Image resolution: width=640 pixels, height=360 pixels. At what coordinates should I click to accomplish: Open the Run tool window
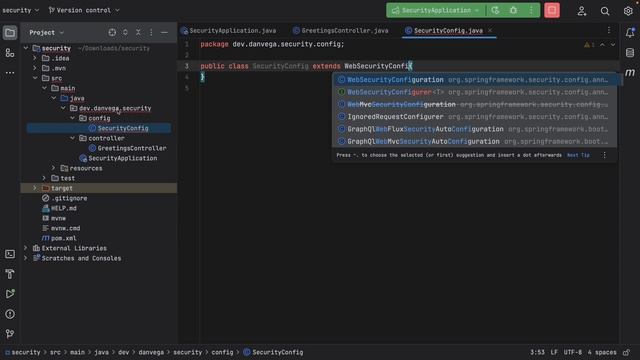coord(10,294)
